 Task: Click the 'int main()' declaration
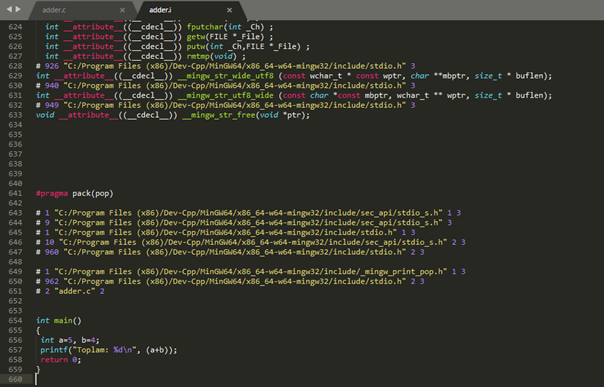click(x=59, y=320)
